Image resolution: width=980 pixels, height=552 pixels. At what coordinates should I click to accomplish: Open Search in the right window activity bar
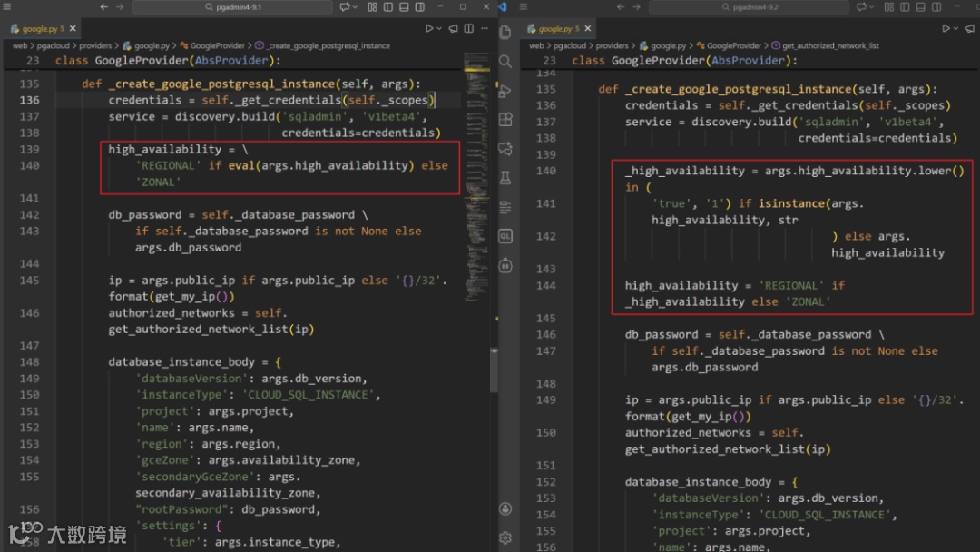[x=506, y=62]
